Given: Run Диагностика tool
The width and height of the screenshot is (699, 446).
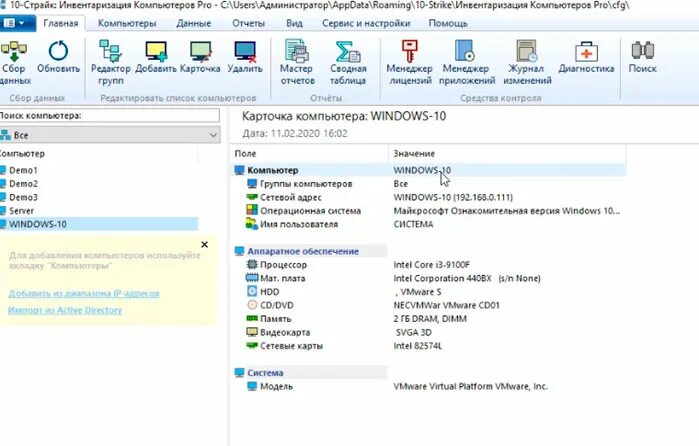Looking at the screenshot, I should [586, 57].
